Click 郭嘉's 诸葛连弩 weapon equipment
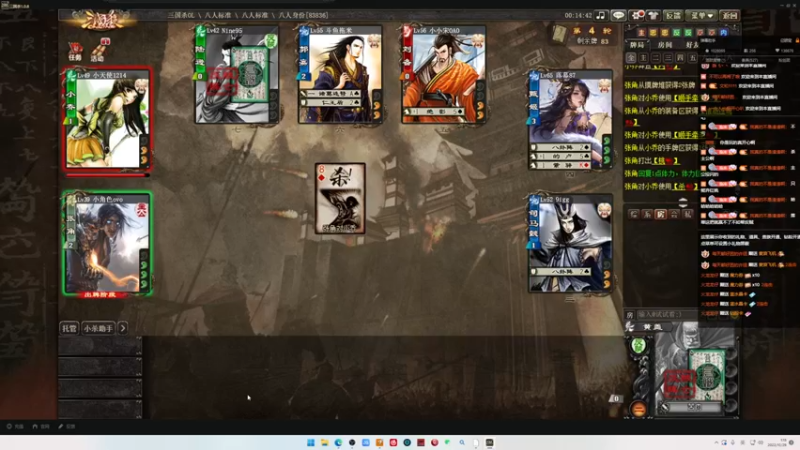This screenshot has height=450, width=800. pyautogui.click(x=332, y=94)
